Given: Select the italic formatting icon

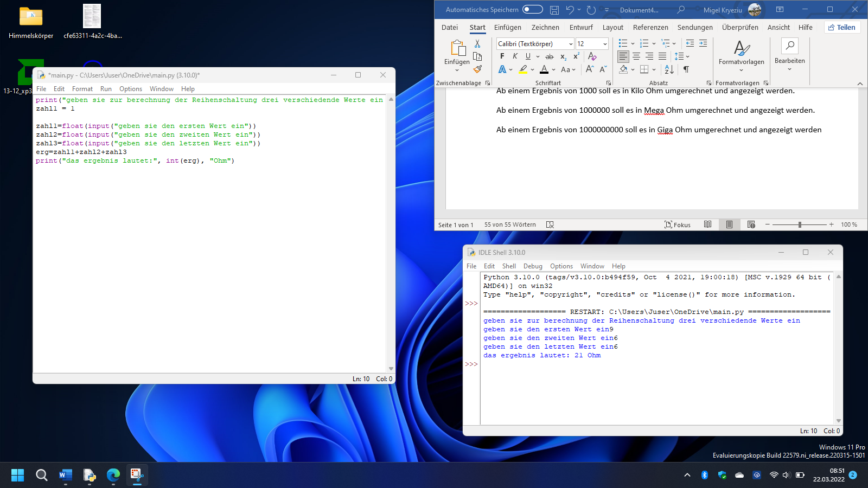Looking at the screenshot, I should [x=515, y=56].
